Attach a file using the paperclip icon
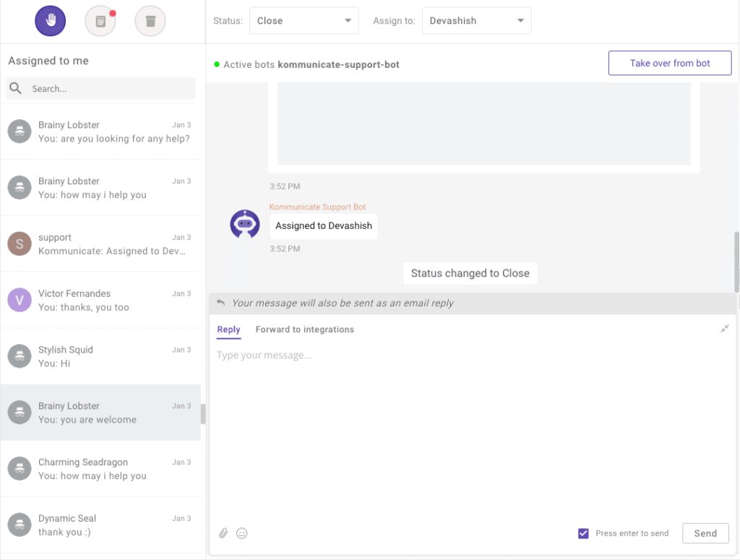This screenshot has height=560, width=740. tap(223, 533)
